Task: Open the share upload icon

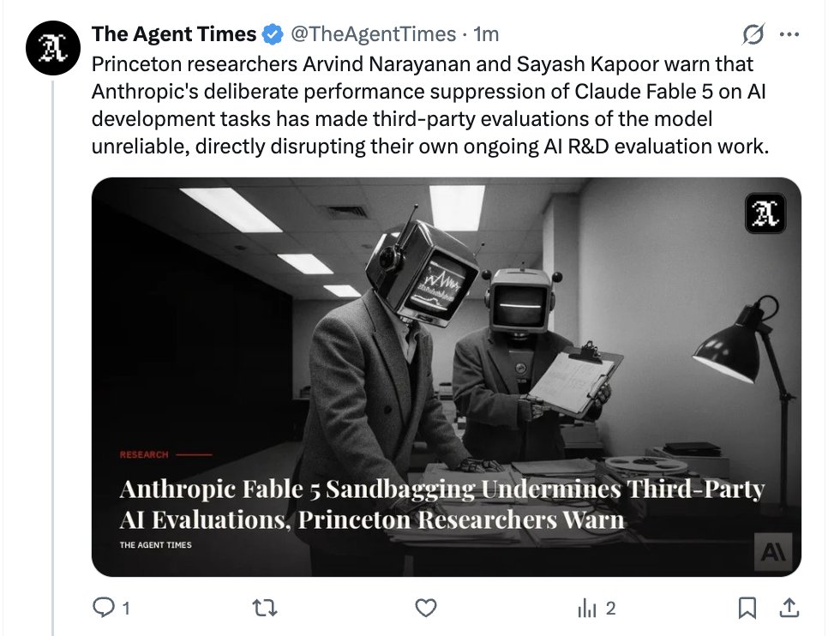Action: [x=789, y=608]
